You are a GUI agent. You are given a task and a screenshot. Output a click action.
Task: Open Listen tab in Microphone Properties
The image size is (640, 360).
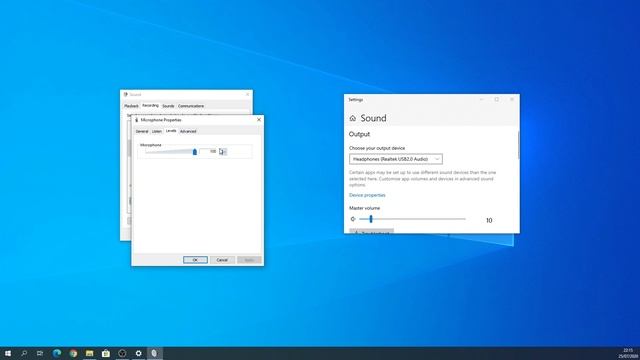point(157,131)
